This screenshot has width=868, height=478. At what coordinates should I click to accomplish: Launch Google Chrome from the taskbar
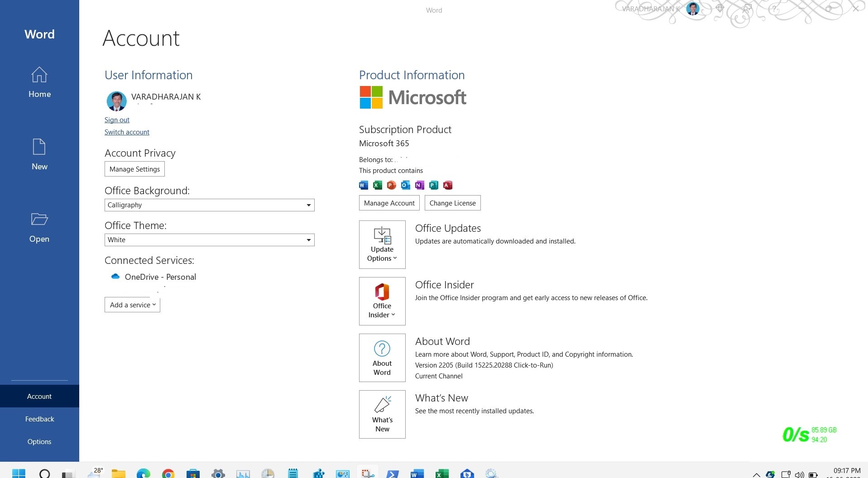(168, 473)
